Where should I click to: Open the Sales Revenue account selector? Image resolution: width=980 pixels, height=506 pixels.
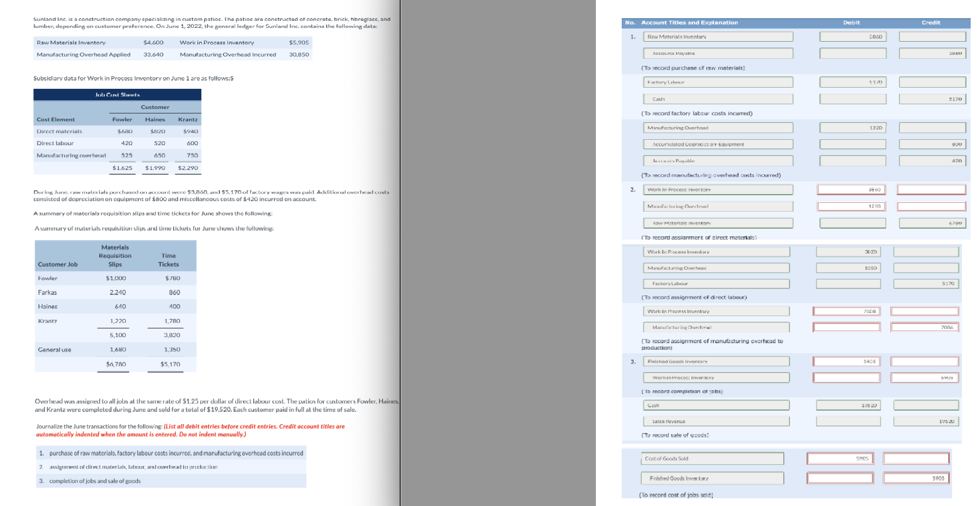pos(716,421)
